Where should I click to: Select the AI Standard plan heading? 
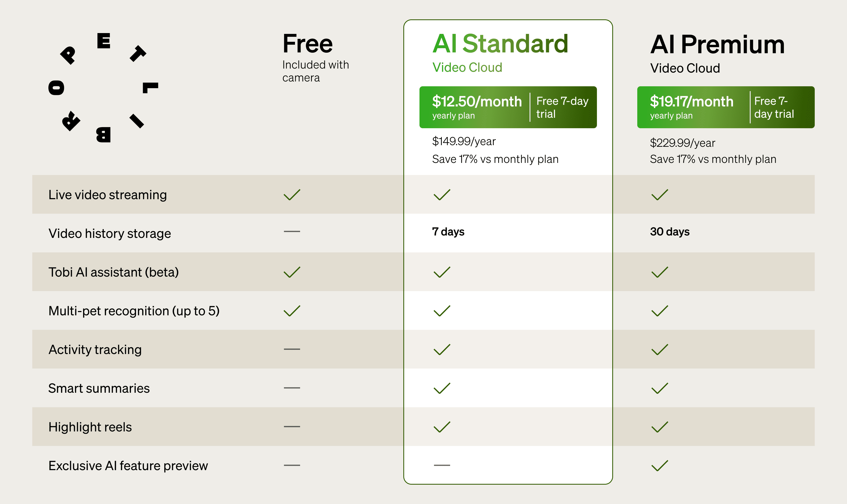[500, 44]
